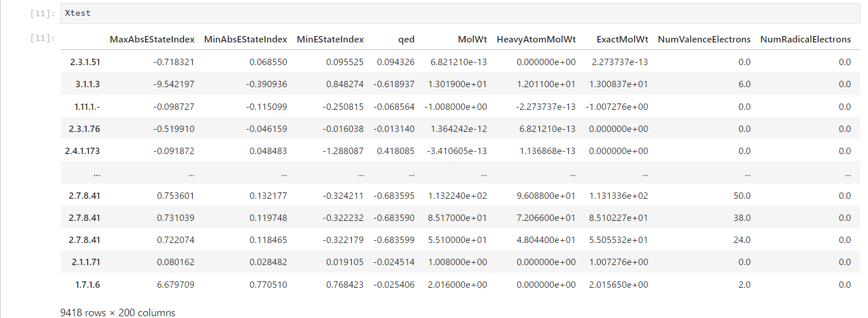Screen dimensions: 868x318
Task: Click row index label 1.11.1.-
Action: click(x=86, y=107)
